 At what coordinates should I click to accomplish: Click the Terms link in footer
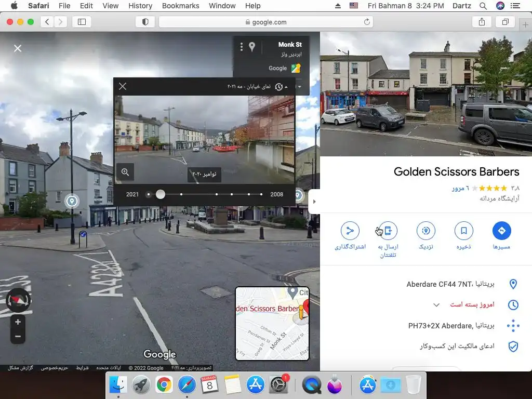click(82, 368)
